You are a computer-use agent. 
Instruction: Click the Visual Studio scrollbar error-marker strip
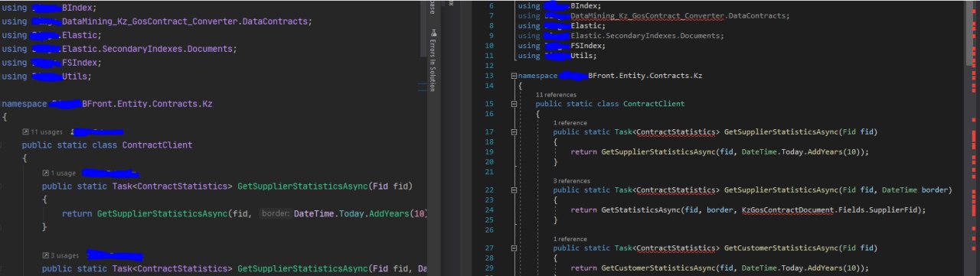click(x=974, y=138)
